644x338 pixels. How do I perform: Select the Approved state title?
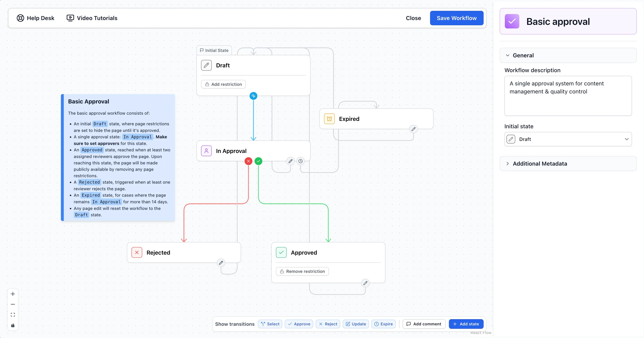click(304, 253)
